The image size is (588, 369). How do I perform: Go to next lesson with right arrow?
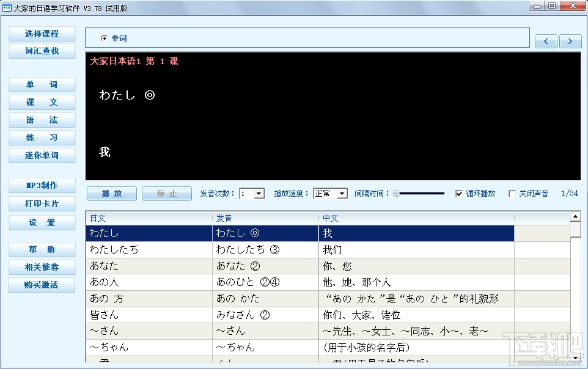click(x=570, y=42)
